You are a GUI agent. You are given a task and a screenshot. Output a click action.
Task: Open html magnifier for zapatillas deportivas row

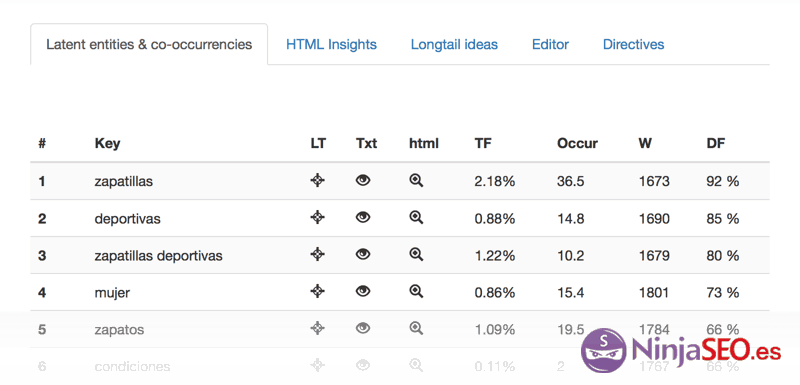click(x=416, y=254)
